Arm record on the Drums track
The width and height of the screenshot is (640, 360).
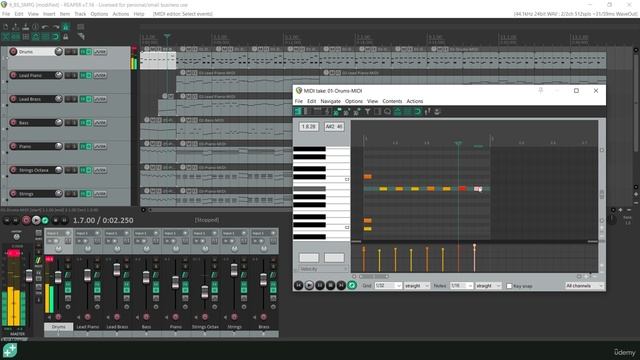coord(13,52)
